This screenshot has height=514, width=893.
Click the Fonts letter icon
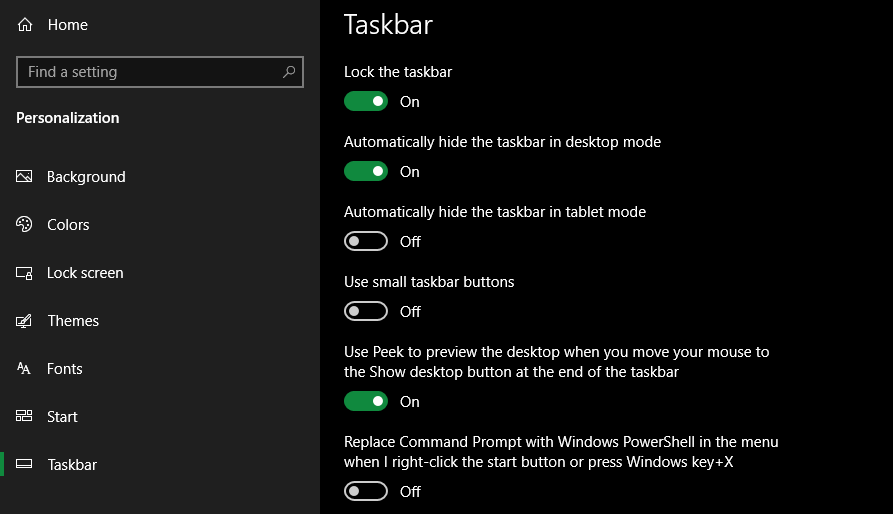point(25,369)
